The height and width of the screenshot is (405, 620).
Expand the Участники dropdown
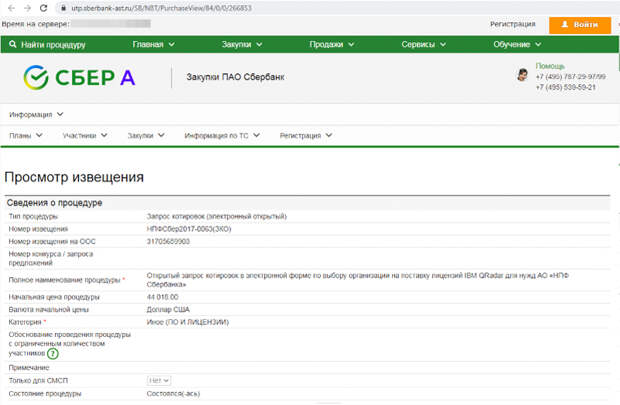[x=85, y=135]
